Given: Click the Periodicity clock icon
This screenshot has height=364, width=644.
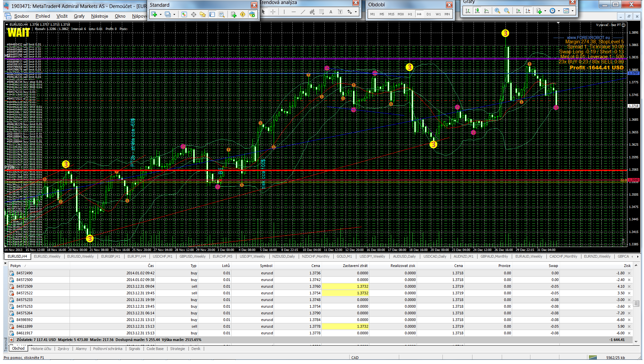Looking at the screenshot, I should (552, 11).
